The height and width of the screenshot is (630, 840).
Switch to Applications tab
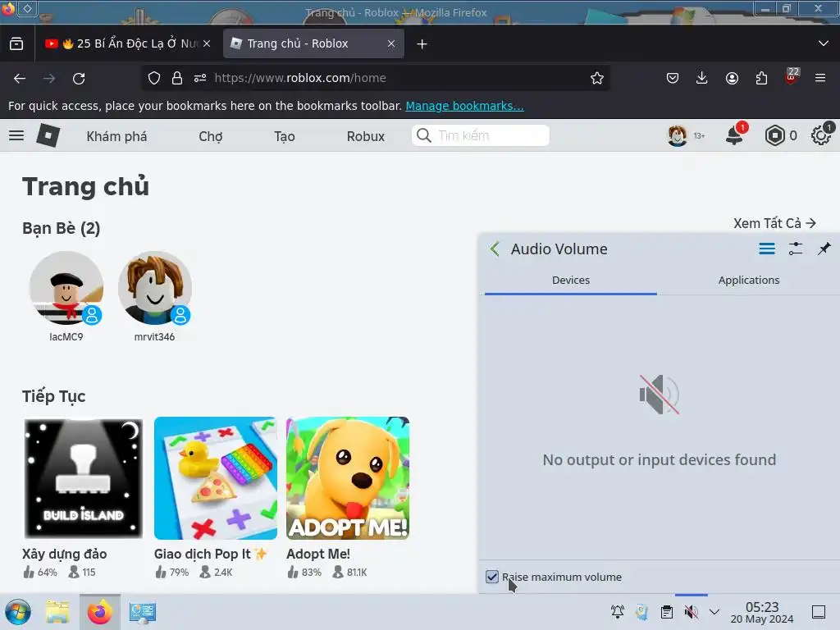coord(748,281)
